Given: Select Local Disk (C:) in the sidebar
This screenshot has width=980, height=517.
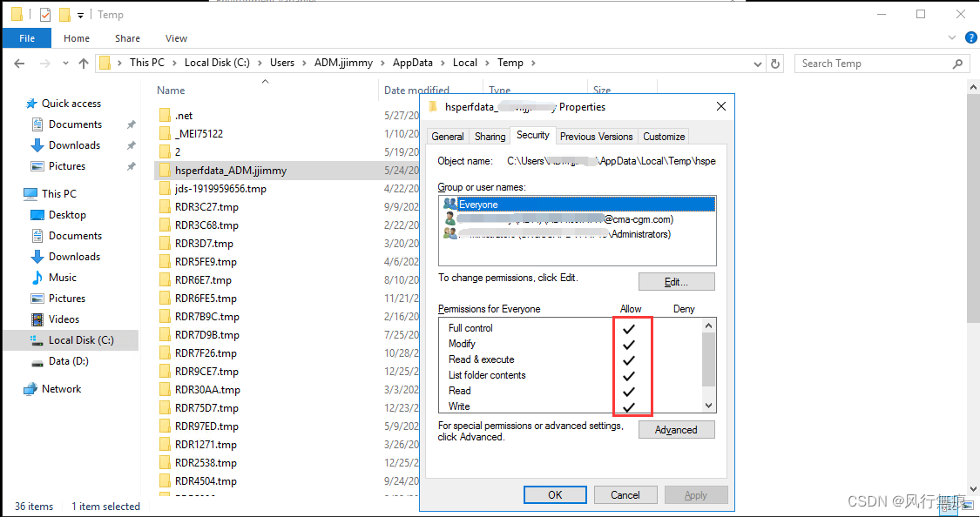Looking at the screenshot, I should 82,339.
